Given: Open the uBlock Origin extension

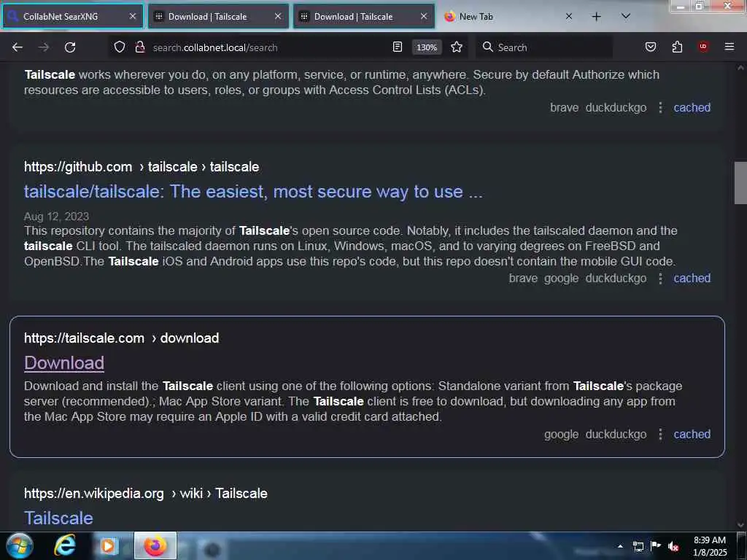Looking at the screenshot, I should point(703,47).
